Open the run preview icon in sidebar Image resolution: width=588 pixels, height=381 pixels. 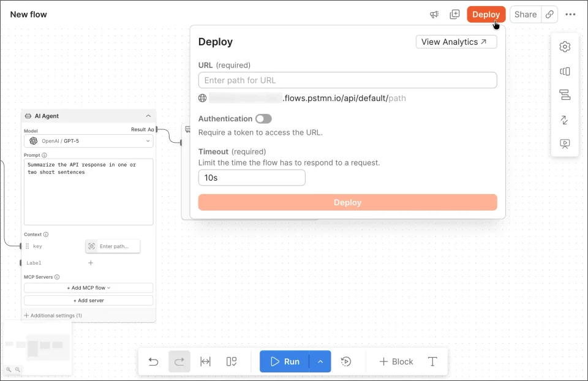pos(565,143)
